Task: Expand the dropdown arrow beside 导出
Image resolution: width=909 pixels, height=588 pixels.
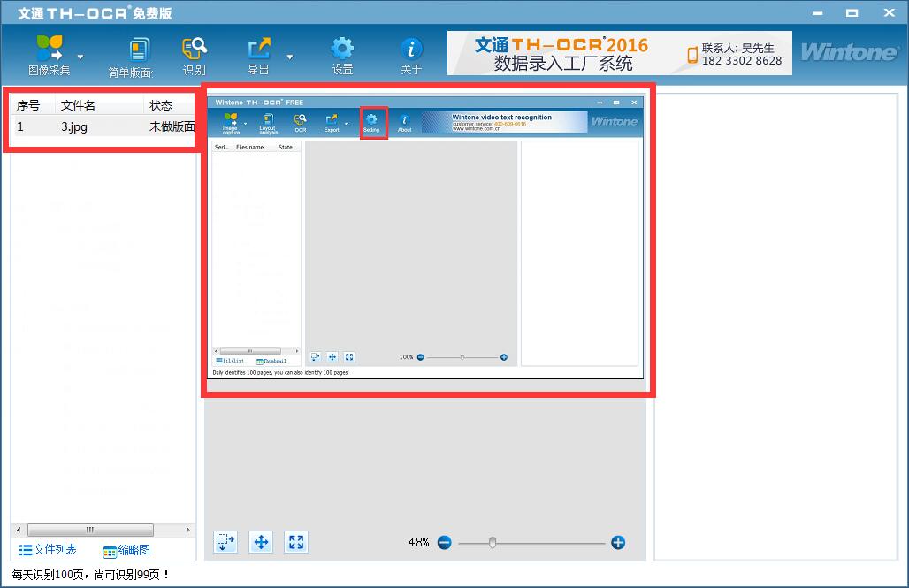Action: pyautogui.click(x=289, y=57)
